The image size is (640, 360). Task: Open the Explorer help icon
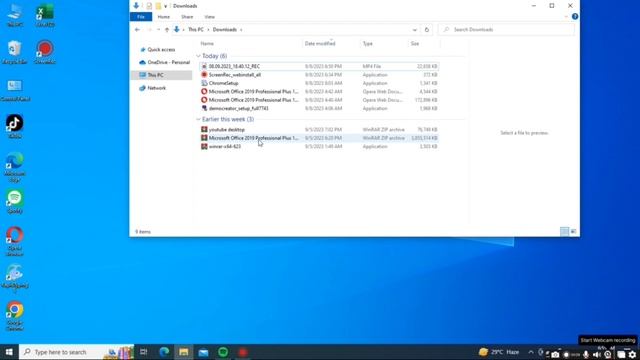click(575, 17)
